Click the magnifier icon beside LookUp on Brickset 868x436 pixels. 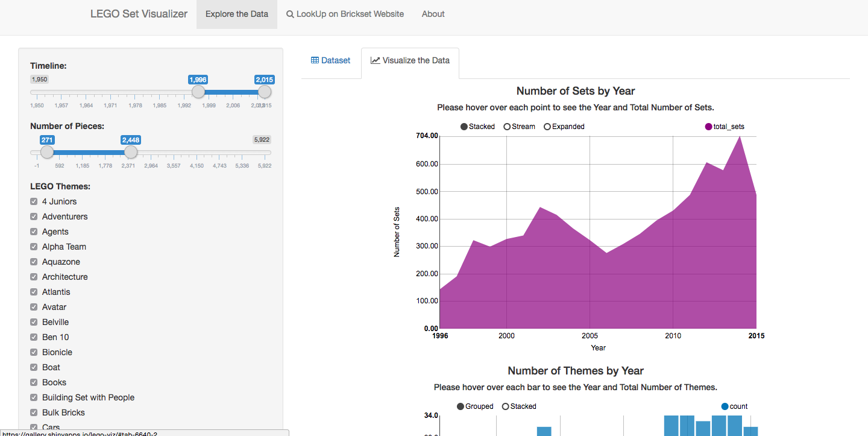click(290, 14)
